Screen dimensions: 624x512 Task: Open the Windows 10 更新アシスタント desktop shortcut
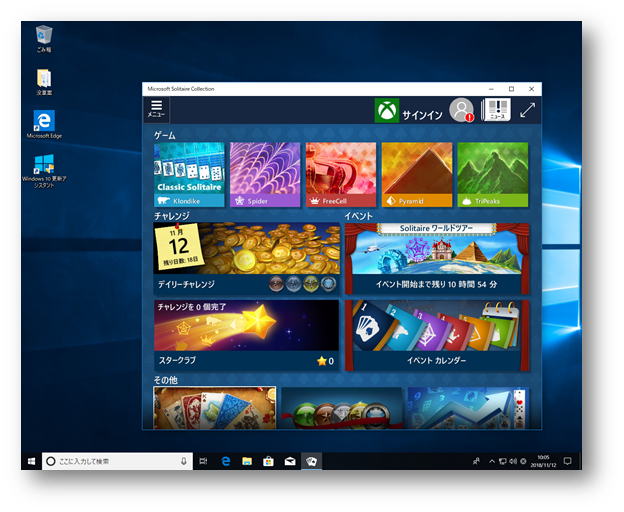(x=44, y=171)
